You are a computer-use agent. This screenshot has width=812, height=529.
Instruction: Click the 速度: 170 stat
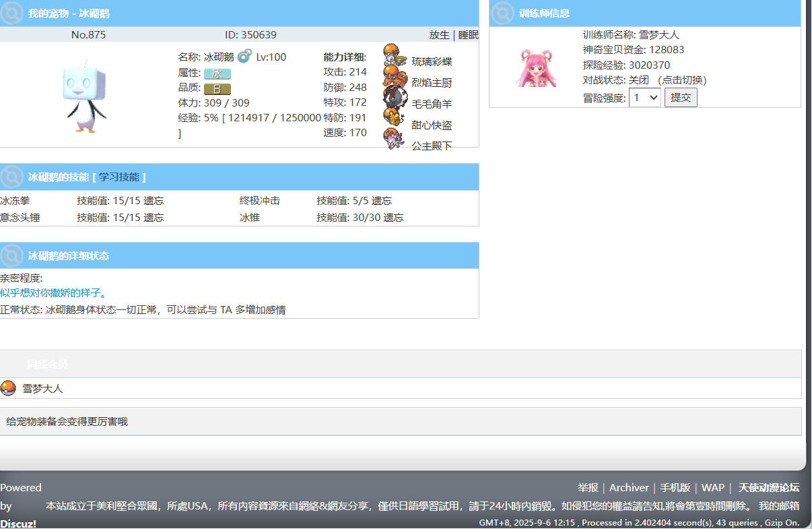pyautogui.click(x=345, y=133)
